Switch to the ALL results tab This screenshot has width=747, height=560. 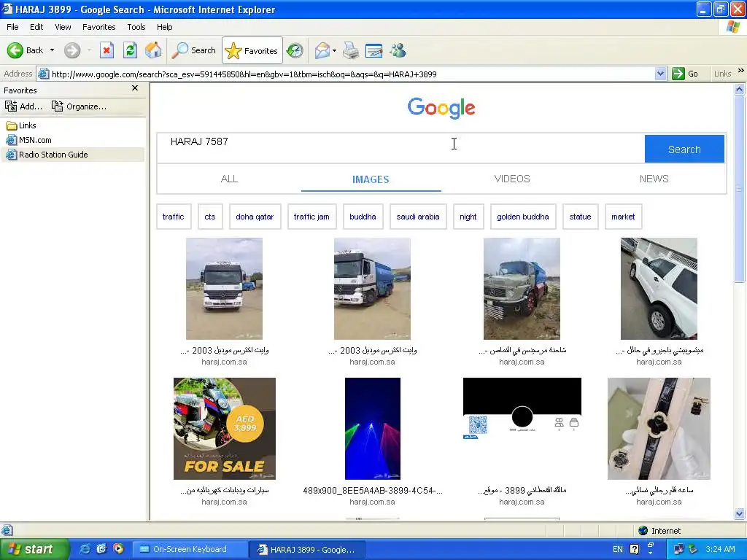click(229, 179)
